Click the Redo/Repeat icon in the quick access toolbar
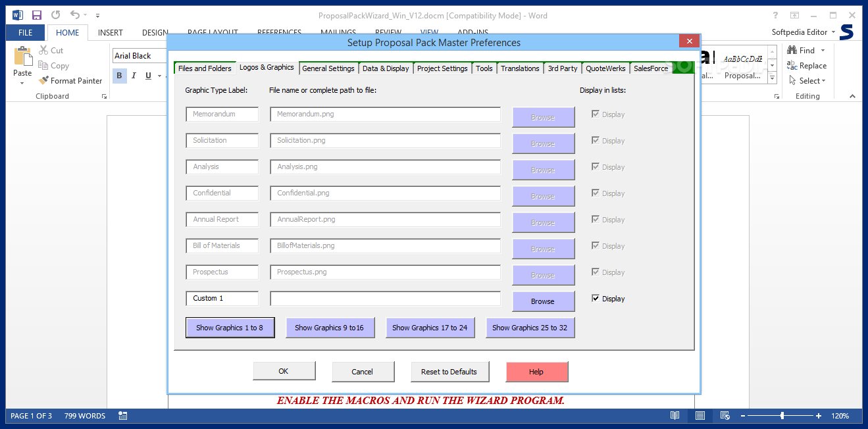868x429 pixels. (55, 15)
